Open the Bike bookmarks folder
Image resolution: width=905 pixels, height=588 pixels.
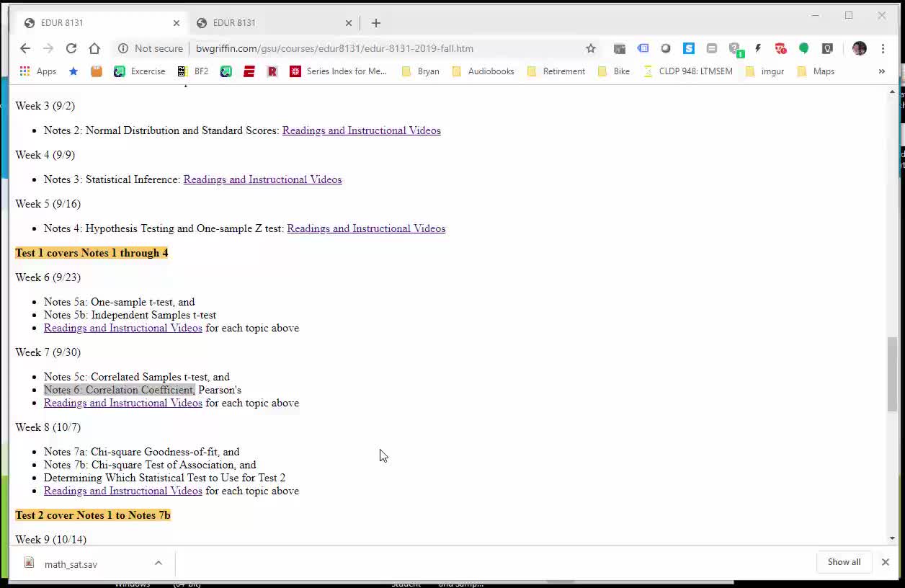tap(614, 71)
